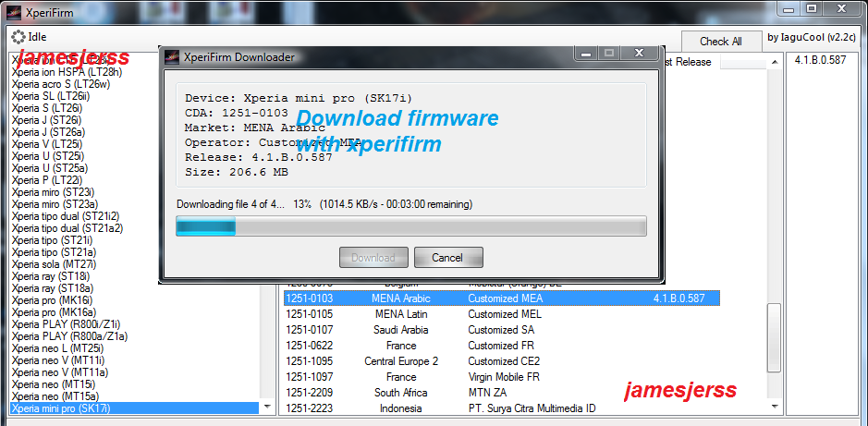Screen dimensions: 868x426
Task: Select the 1251-2209 South Africa row
Action: tap(502, 393)
